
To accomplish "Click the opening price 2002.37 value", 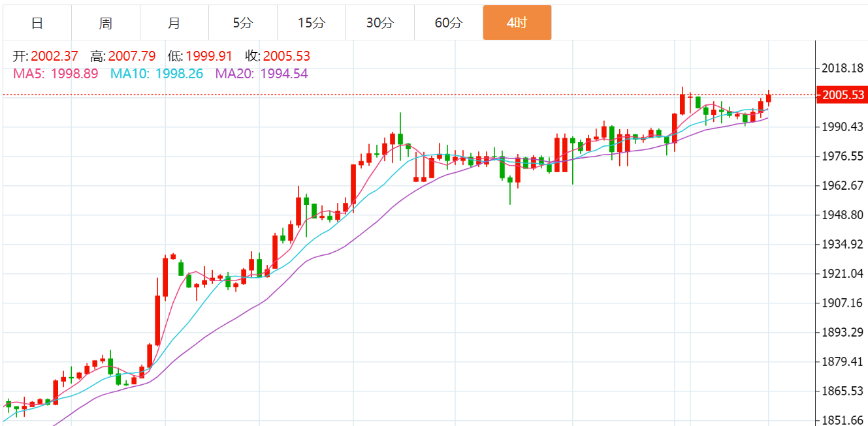I will click(x=54, y=57).
